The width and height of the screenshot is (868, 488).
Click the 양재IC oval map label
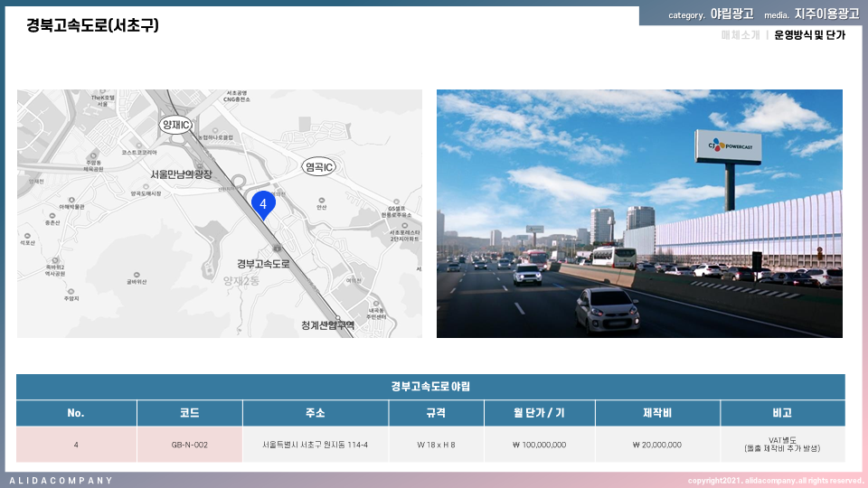click(x=175, y=125)
